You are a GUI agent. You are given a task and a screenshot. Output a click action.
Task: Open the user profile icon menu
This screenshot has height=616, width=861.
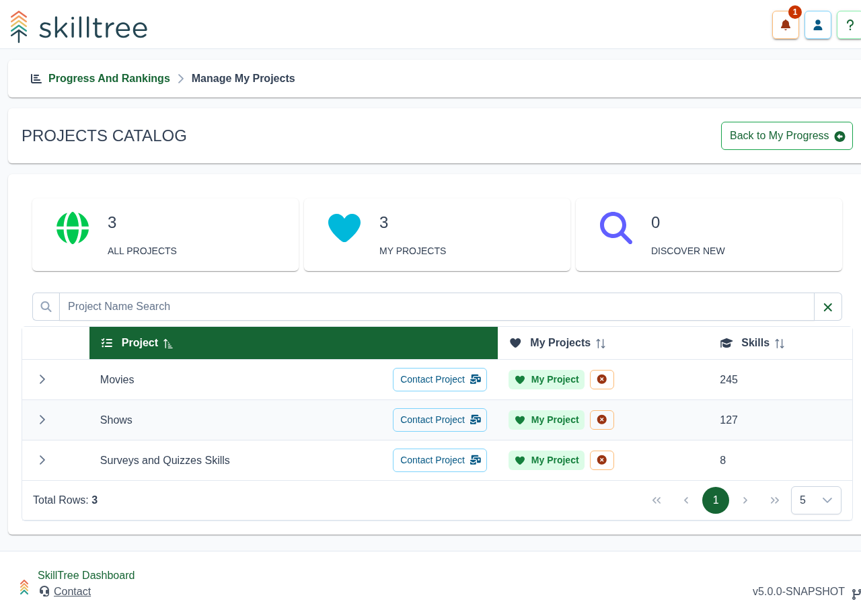pos(817,25)
